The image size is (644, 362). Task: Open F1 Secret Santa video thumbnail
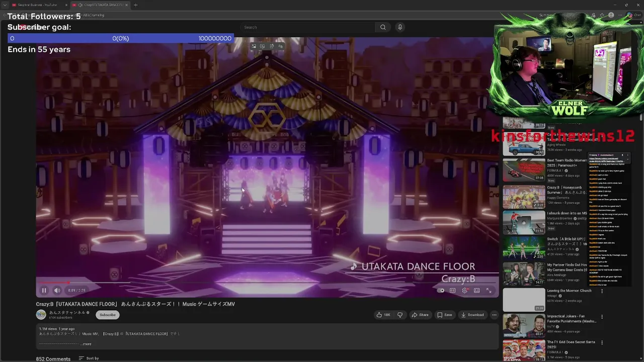tap(524, 351)
